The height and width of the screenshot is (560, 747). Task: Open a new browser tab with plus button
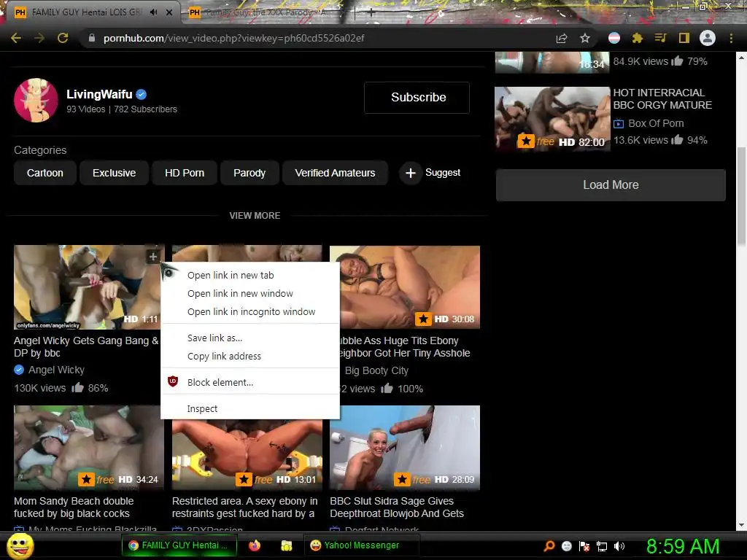coord(371,13)
